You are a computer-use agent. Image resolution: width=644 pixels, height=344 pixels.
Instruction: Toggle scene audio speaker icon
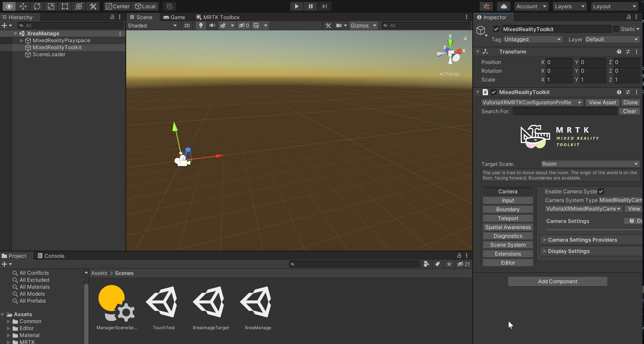tap(212, 25)
